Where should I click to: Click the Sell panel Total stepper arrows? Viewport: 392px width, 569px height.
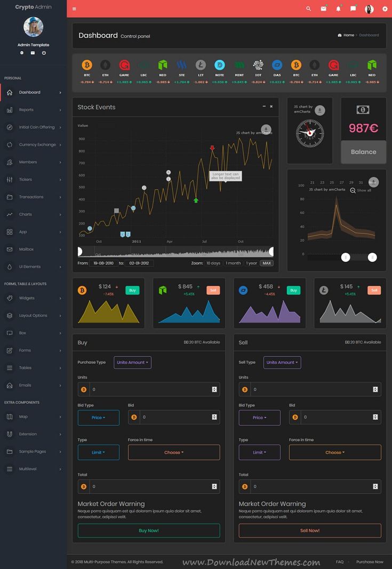tap(375, 487)
